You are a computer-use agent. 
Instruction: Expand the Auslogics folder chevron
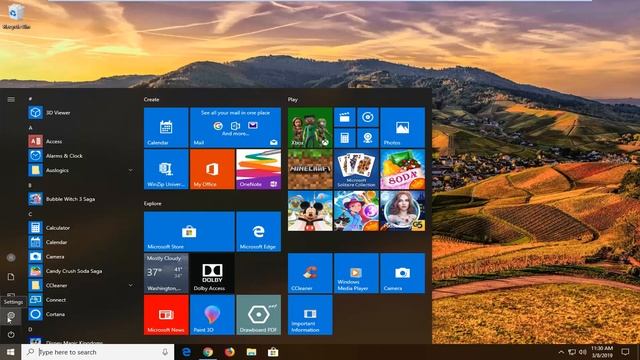click(130, 170)
